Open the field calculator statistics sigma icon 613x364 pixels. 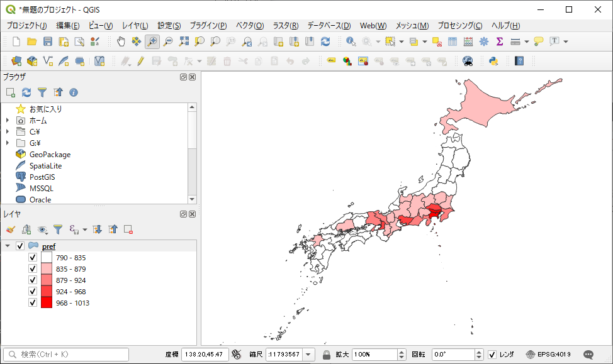click(500, 41)
